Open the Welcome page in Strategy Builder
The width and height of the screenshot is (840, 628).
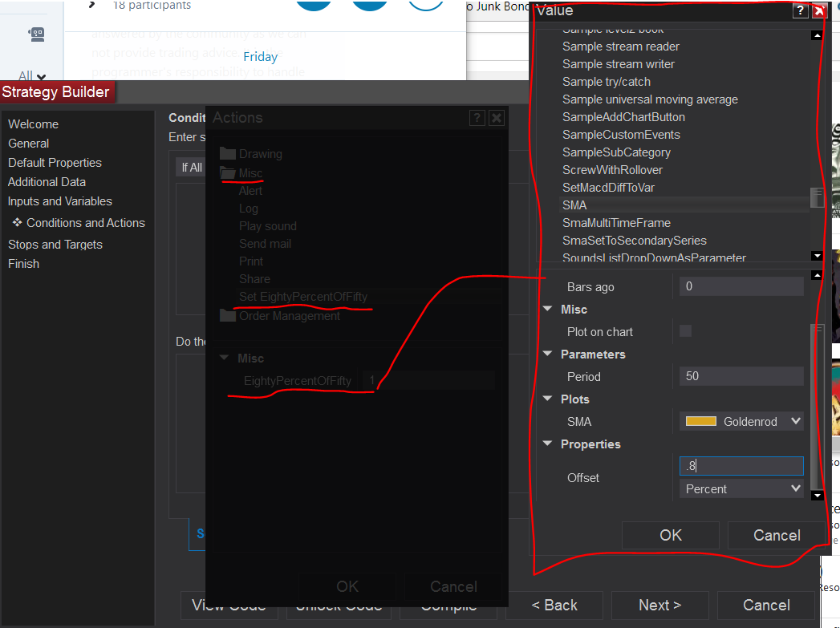tap(33, 124)
